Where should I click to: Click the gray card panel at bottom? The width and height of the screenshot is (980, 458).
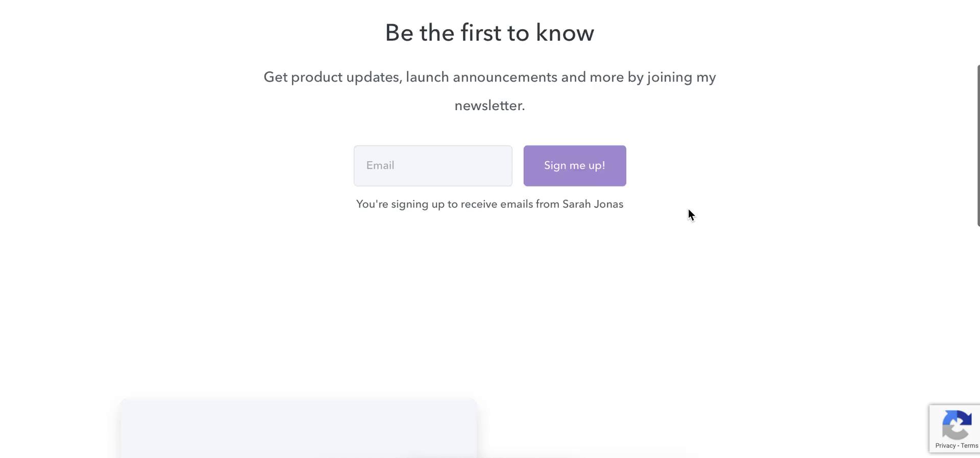click(x=299, y=428)
